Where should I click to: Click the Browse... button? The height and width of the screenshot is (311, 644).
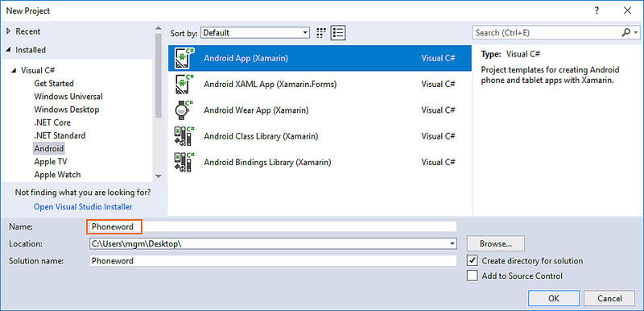click(496, 243)
